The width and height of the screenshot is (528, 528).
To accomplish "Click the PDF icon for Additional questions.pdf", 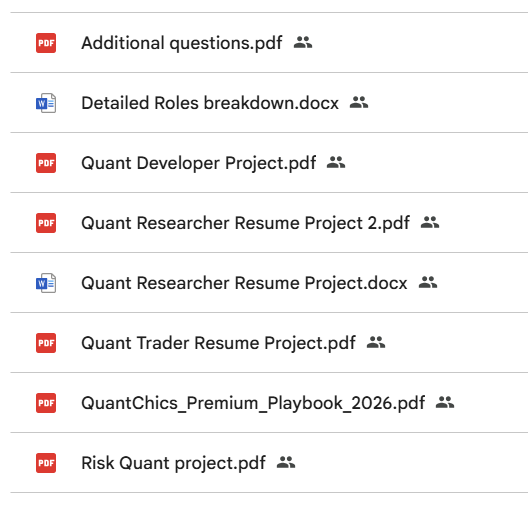I will [46, 43].
